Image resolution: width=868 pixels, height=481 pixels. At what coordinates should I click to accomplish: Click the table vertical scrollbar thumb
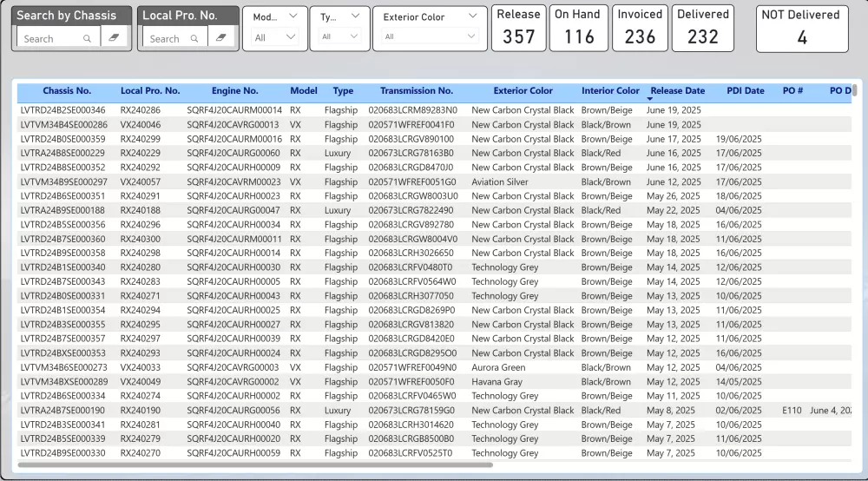pos(855,89)
